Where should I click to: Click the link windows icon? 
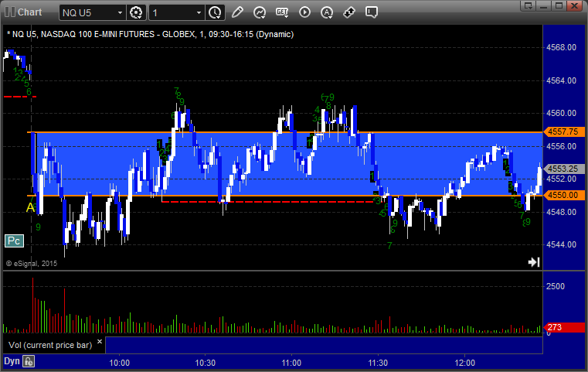pyautogui.click(x=349, y=12)
